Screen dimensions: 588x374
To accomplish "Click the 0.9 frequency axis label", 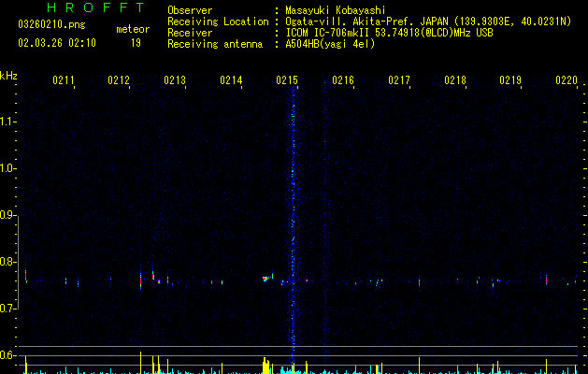I will click(7, 215).
